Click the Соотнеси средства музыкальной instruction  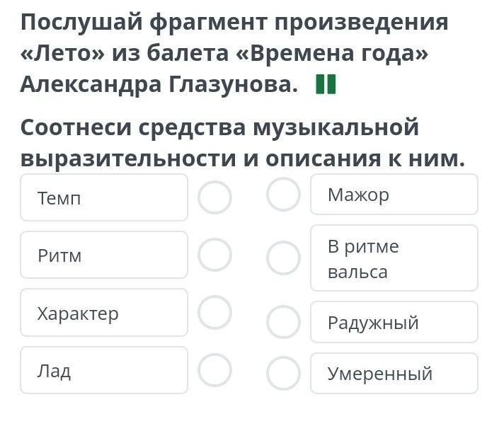220,127
